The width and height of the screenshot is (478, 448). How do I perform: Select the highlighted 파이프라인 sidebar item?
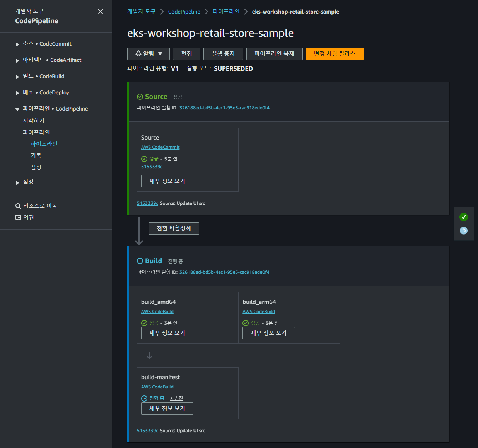point(44,144)
